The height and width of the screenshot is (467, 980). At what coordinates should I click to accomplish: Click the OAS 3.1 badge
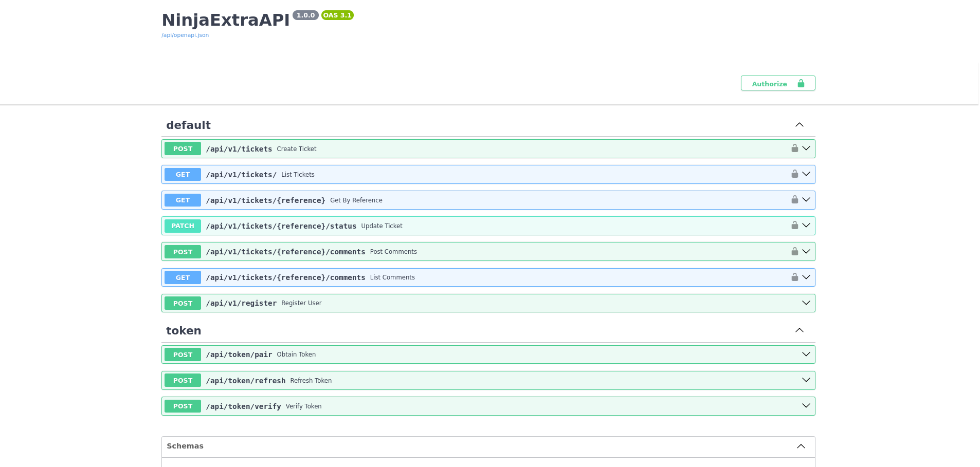click(337, 15)
